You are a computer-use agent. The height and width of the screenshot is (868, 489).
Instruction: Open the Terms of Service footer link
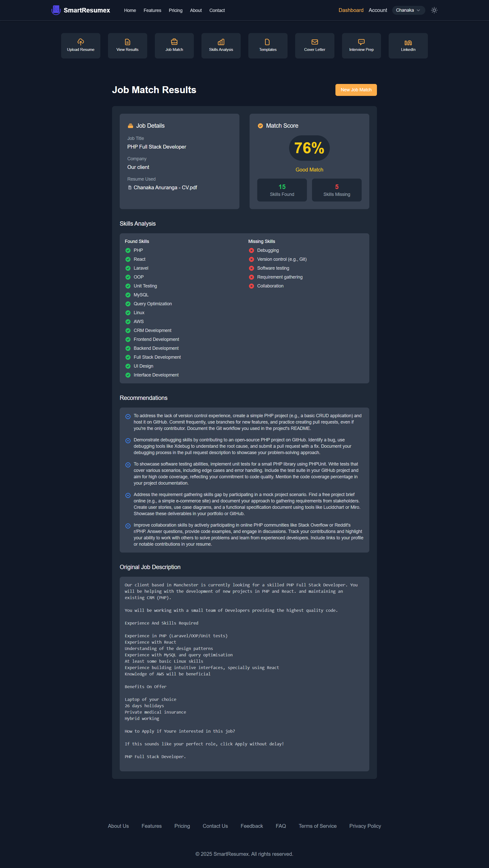(x=317, y=826)
